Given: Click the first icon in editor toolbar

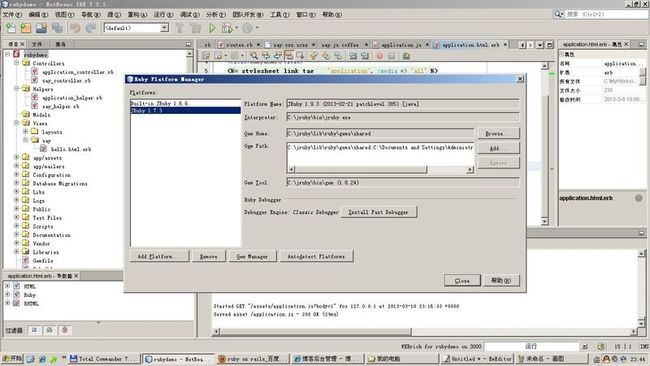Looking at the screenshot, I should 206,56.
